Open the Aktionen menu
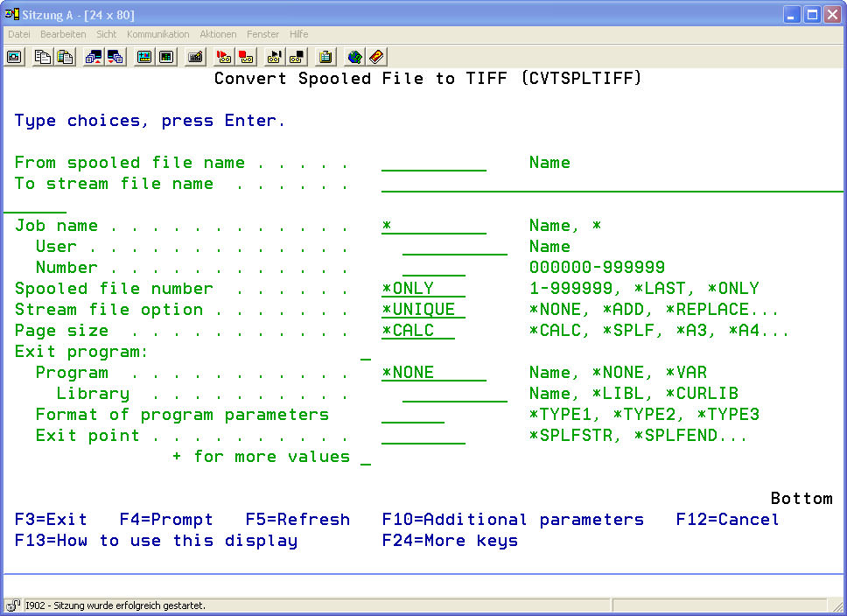 (x=218, y=34)
